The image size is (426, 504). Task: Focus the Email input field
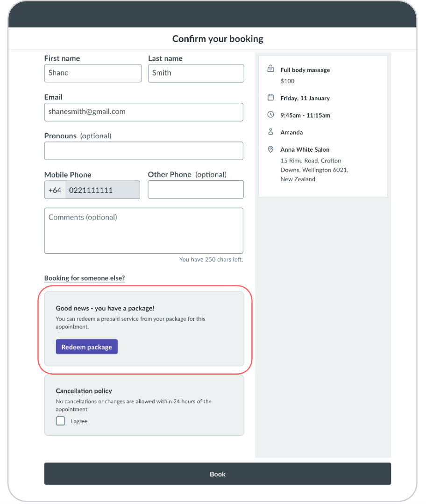[x=143, y=112]
